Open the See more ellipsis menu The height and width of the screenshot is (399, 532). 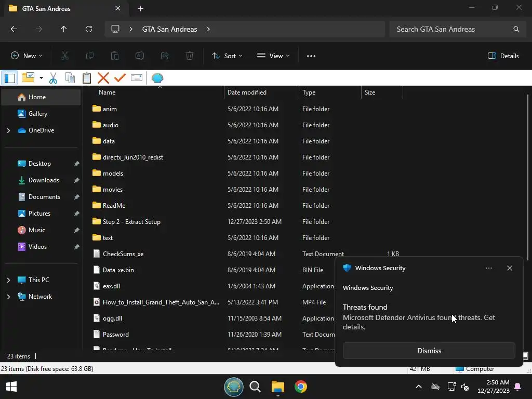tap(311, 56)
